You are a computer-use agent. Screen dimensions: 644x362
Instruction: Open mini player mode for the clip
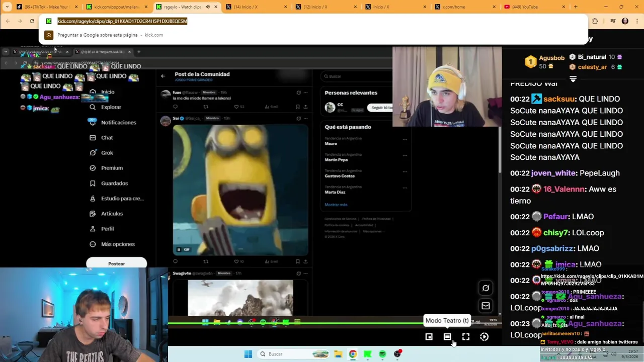click(429, 337)
